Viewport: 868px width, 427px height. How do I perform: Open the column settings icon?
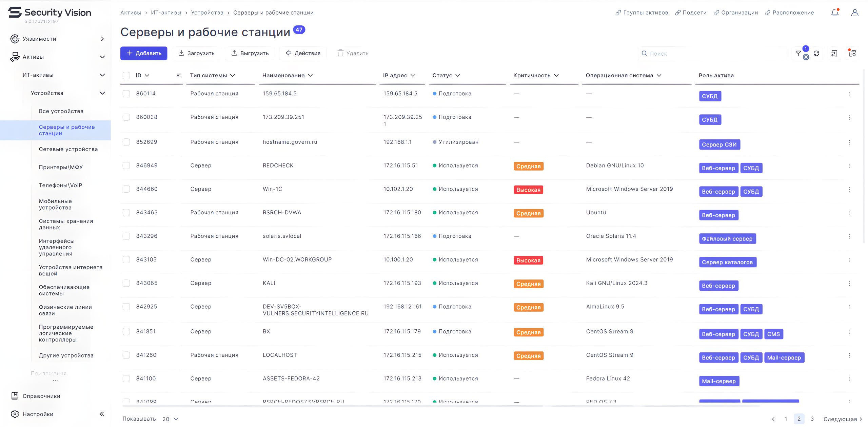click(x=852, y=53)
